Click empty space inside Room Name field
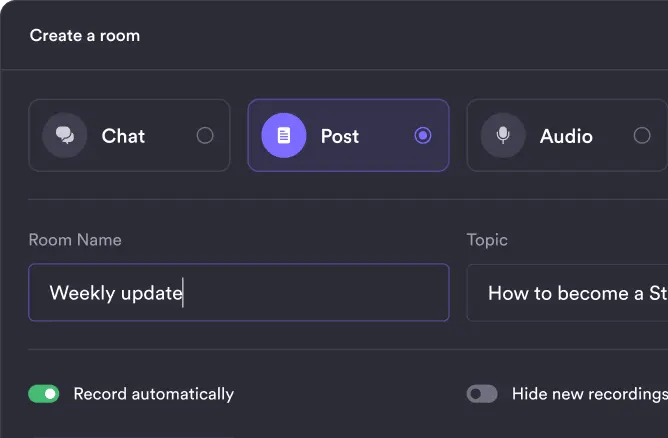This screenshot has height=438, width=668. (320, 293)
